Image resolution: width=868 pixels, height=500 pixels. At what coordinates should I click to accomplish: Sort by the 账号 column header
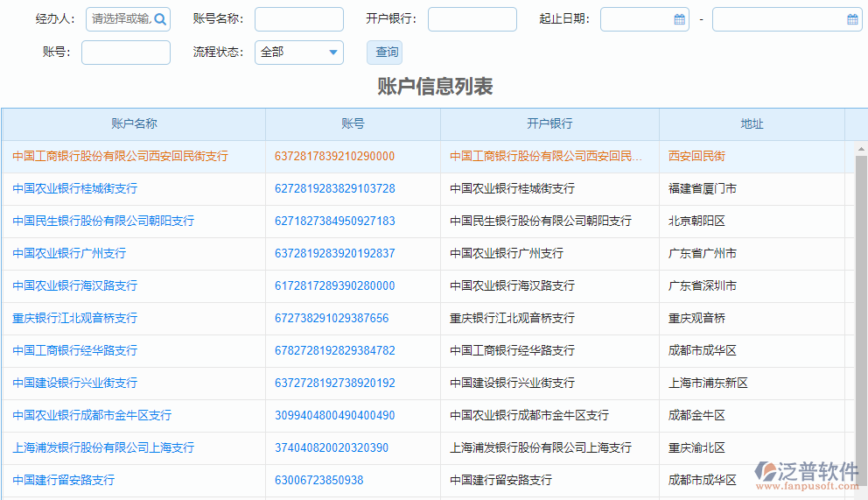click(x=353, y=123)
